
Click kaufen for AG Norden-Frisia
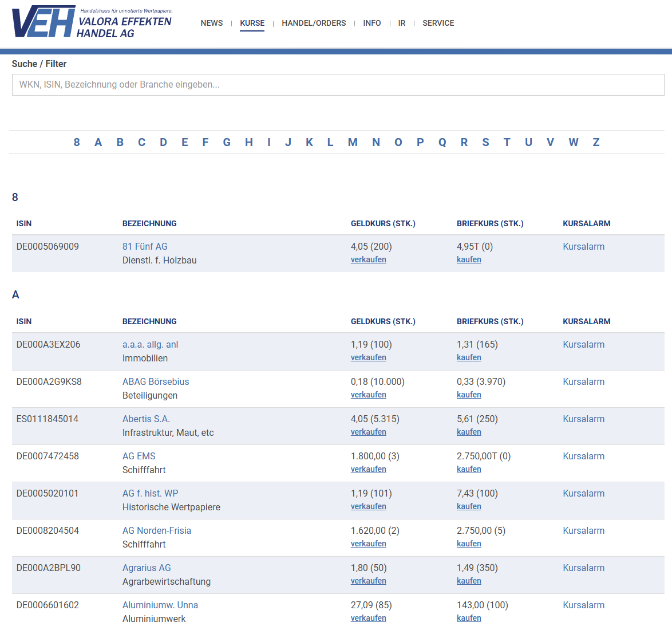click(x=469, y=543)
